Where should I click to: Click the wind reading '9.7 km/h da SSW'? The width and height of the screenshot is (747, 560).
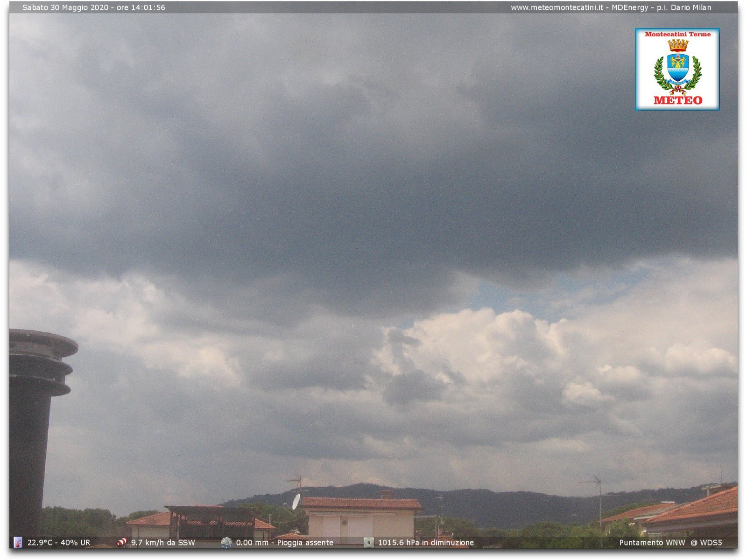163,543
